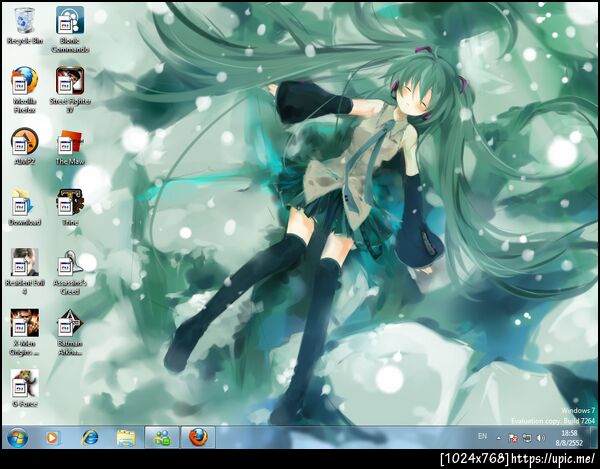The height and width of the screenshot is (469, 600).
Task: Open the Windows Start menu orb
Action: (x=17, y=438)
